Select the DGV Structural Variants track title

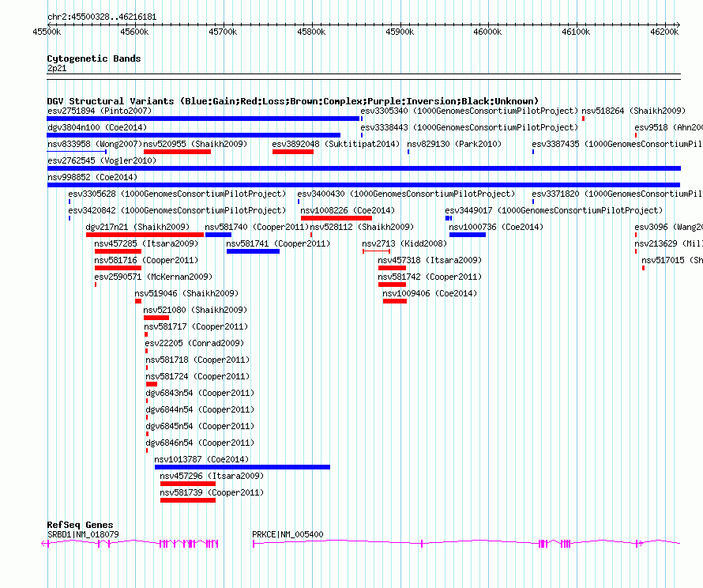(292, 101)
